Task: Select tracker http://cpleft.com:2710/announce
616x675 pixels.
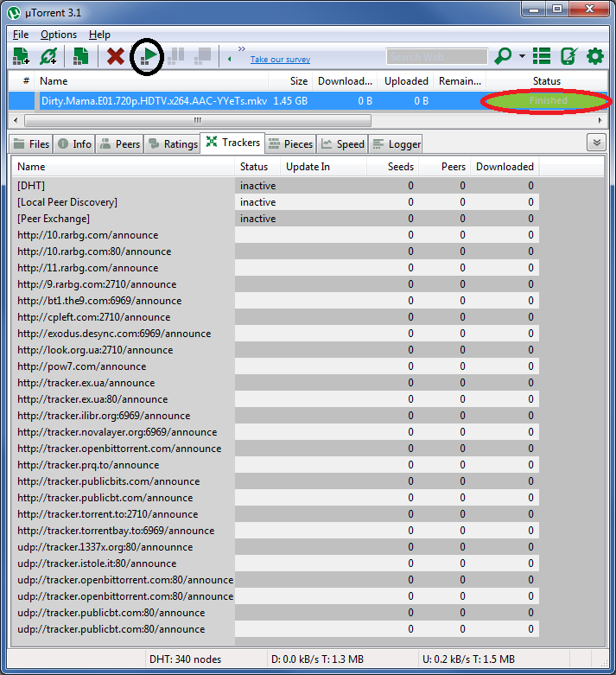Action: click(x=276, y=317)
